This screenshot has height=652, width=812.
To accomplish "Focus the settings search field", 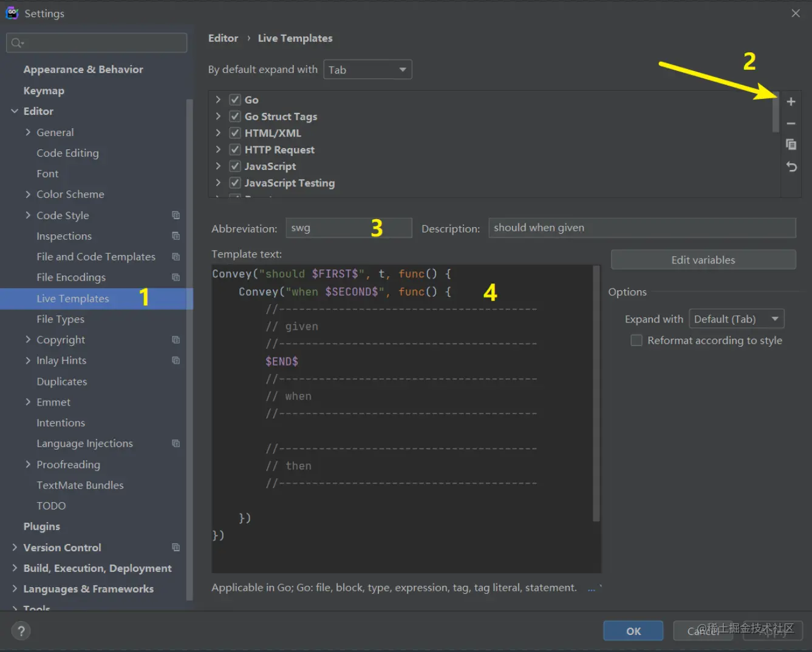I will (x=97, y=42).
